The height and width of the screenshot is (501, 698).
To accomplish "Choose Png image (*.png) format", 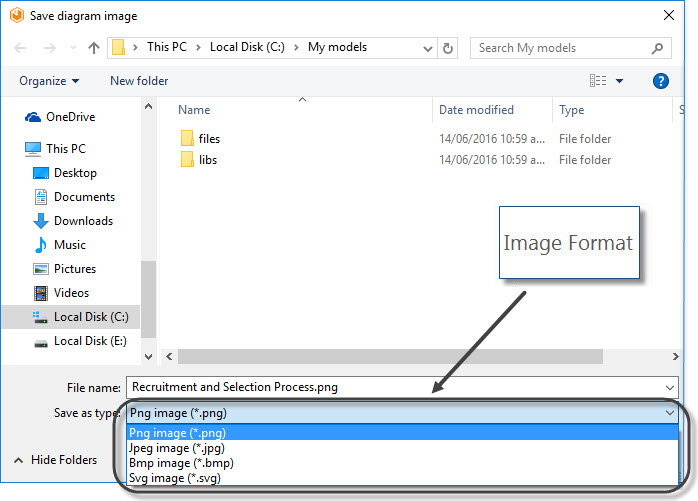I will [x=402, y=432].
